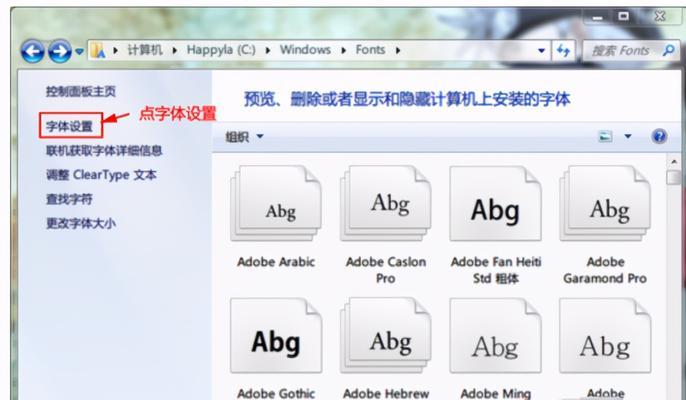Select the Adobe Fan Heiti Std font icon
The height and width of the screenshot is (400, 686).
[496, 203]
